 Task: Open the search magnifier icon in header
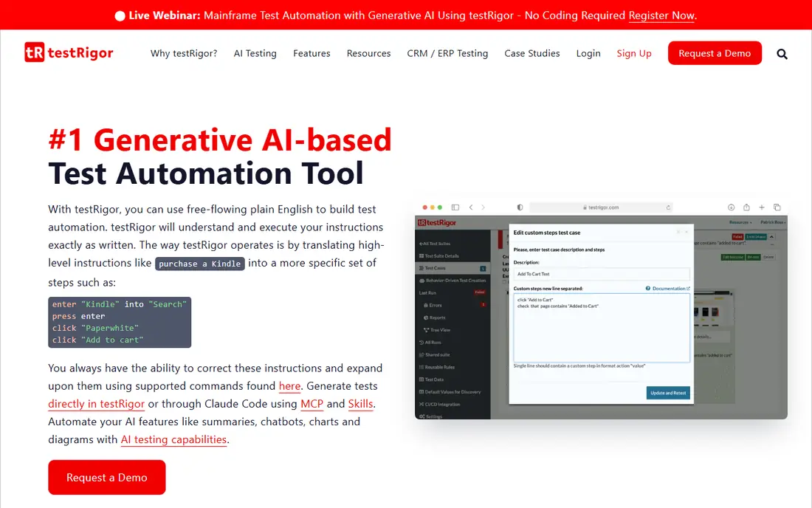pyautogui.click(x=782, y=54)
